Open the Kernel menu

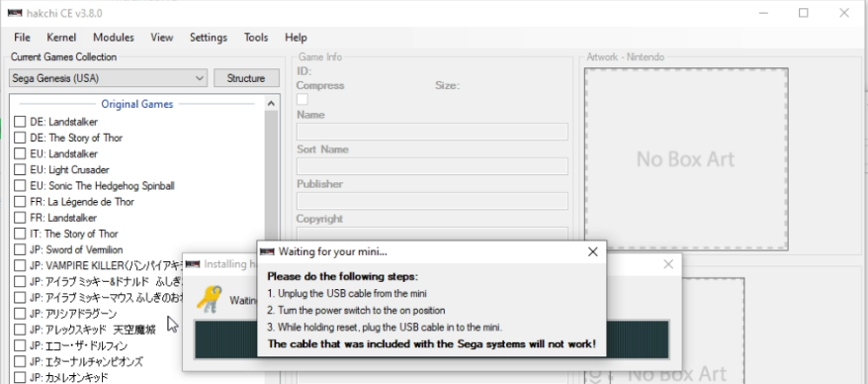[61, 38]
